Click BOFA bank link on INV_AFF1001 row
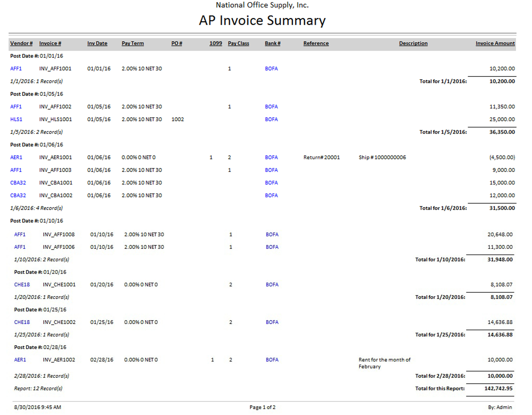This screenshot has height=415, width=532. [271, 69]
